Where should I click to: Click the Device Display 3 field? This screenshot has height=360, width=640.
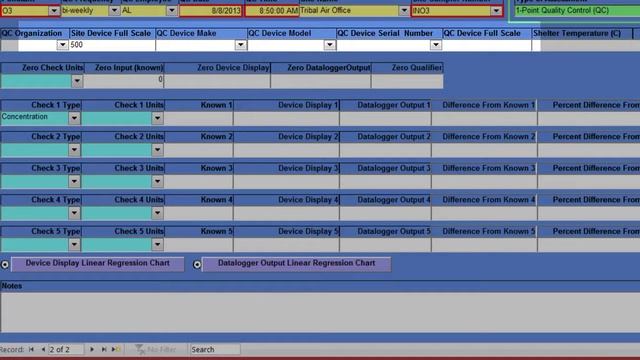tap(286, 181)
